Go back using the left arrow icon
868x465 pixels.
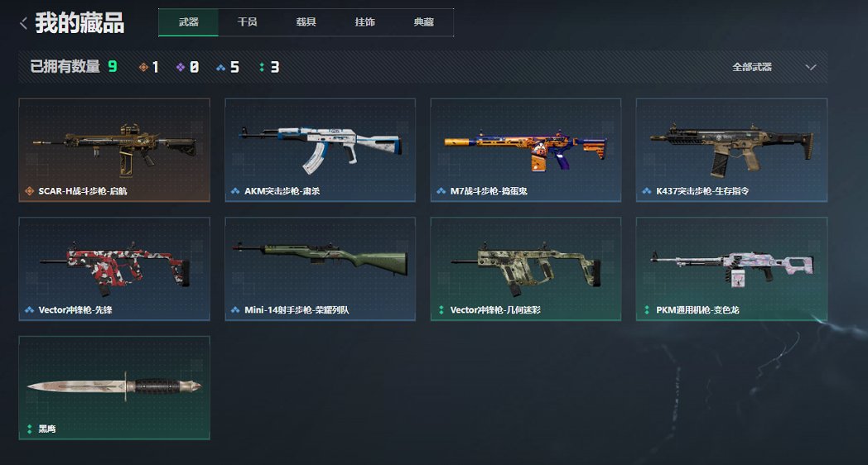pyautogui.click(x=24, y=23)
